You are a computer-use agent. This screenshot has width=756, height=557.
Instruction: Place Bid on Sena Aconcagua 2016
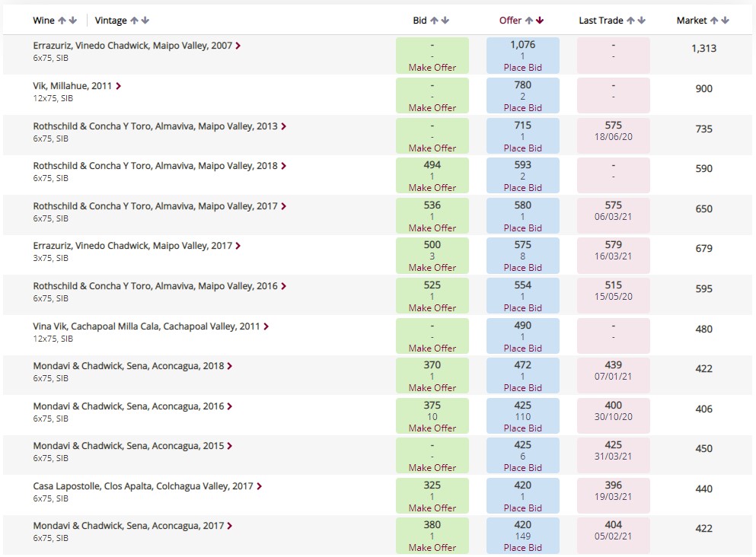(522, 428)
